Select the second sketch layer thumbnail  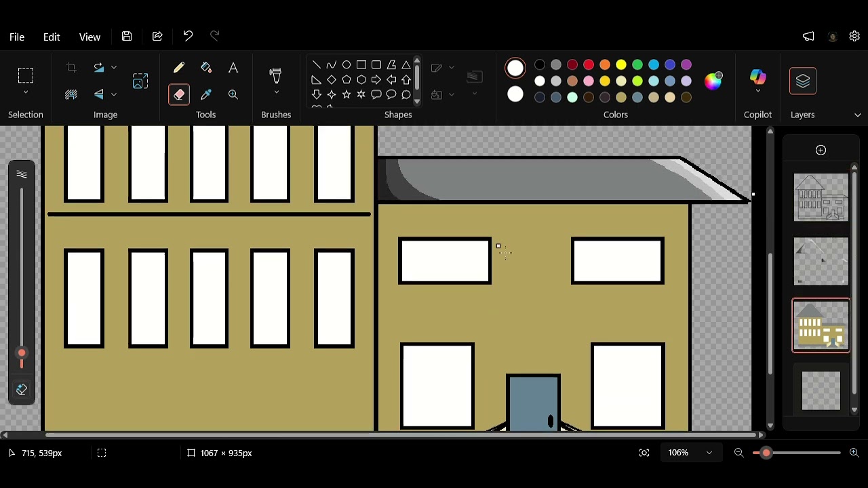coord(821,261)
